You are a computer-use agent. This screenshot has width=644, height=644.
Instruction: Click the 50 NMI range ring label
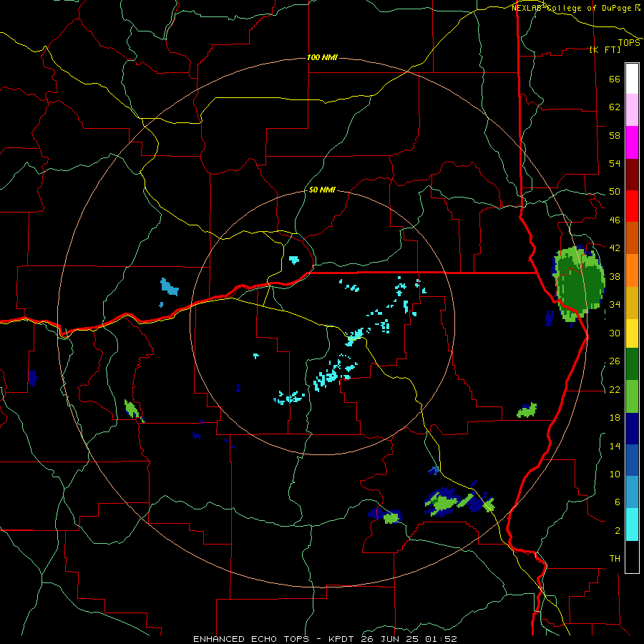pyautogui.click(x=322, y=190)
